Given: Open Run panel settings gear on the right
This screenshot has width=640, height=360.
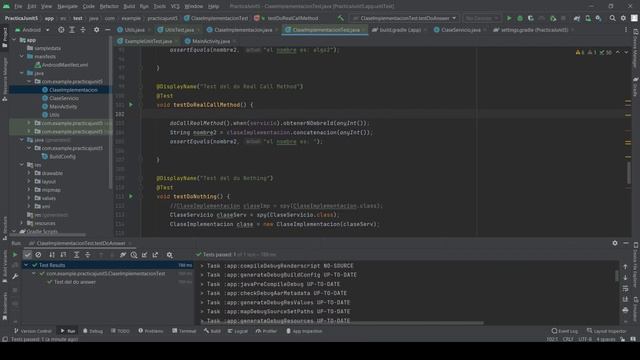Looking at the screenshot, I should pos(615,243).
